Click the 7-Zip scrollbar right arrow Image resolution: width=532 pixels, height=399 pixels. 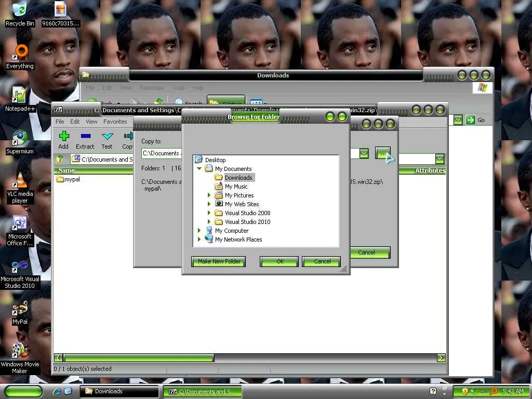[441, 357]
